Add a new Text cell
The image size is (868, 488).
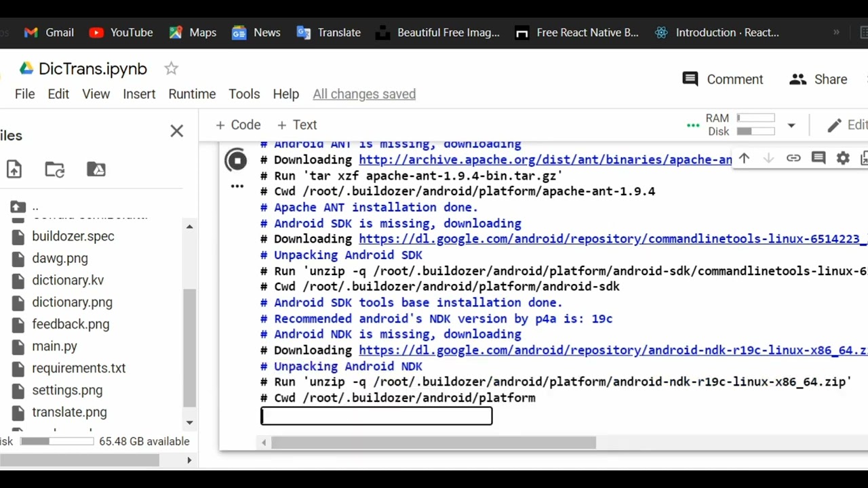tap(297, 125)
